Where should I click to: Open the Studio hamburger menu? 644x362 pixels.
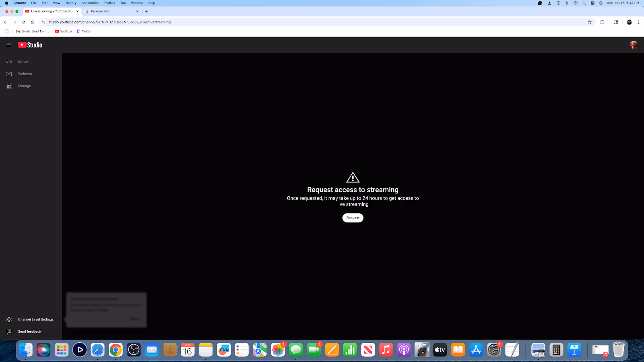pos(9,45)
